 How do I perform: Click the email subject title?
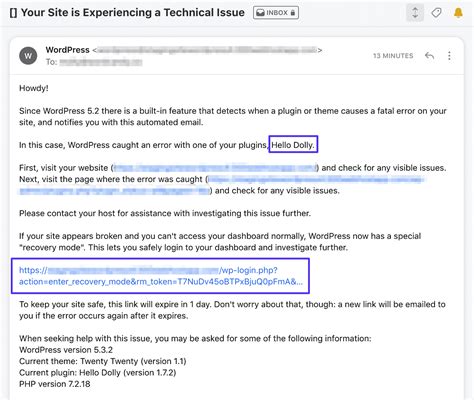click(133, 13)
